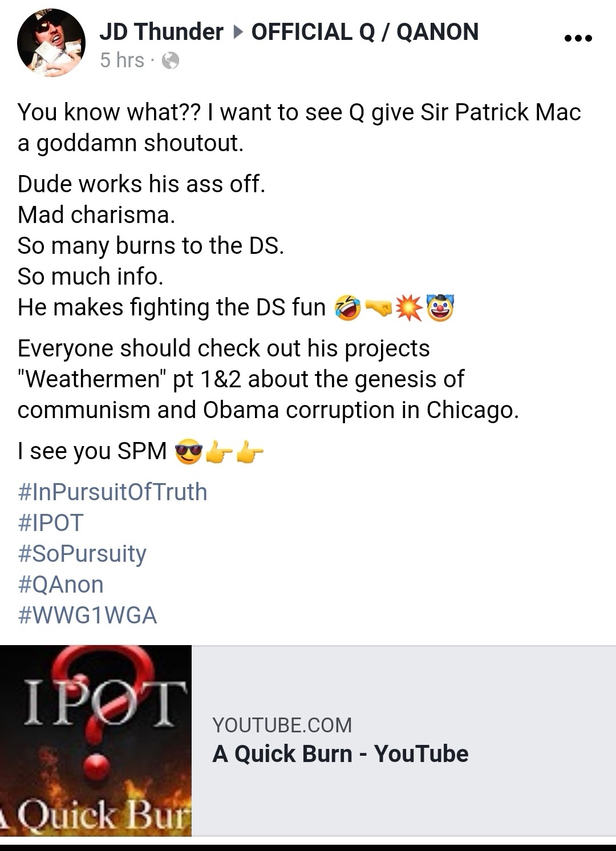Open the OFFICIAL Q / QANON group
616x851 pixels.
[365, 32]
